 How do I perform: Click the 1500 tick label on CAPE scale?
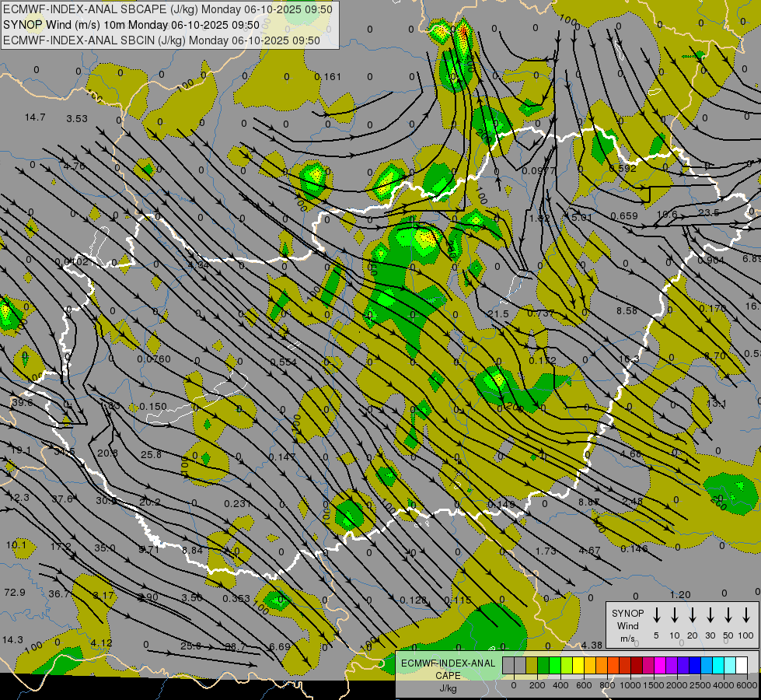pos(654,685)
